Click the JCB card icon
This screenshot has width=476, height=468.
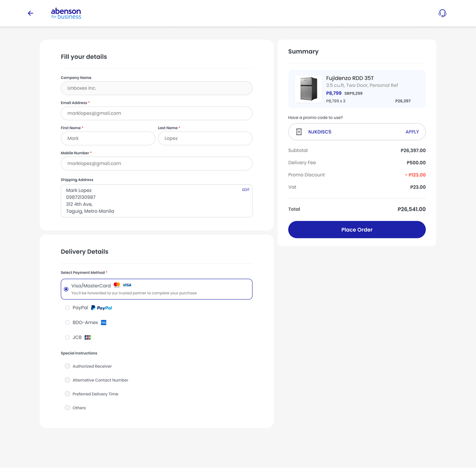pyautogui.click(x=88, y=337)
